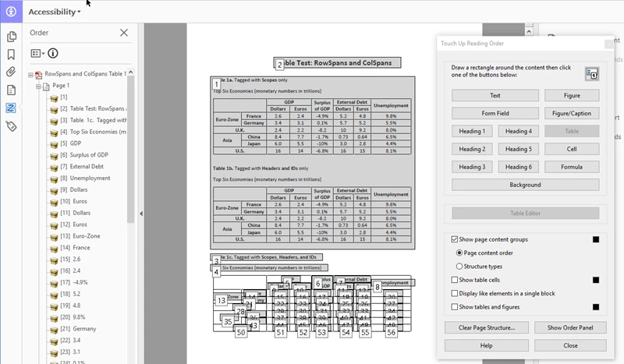Select tree item [7] External Debt
Screen dimensions: 624x364
[82, 166]
